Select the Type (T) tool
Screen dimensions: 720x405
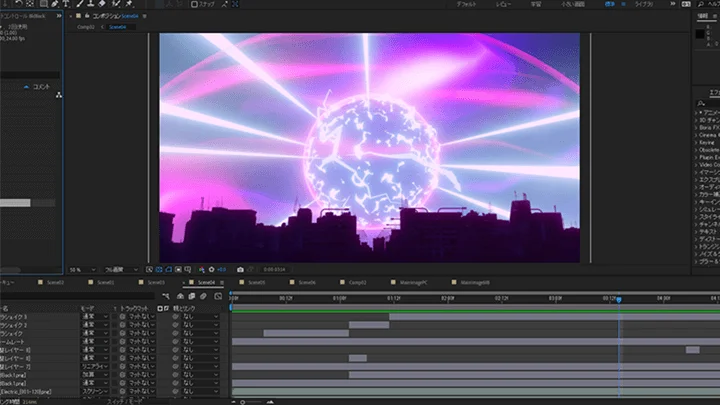pyautogui.click(x=66, y=4)
